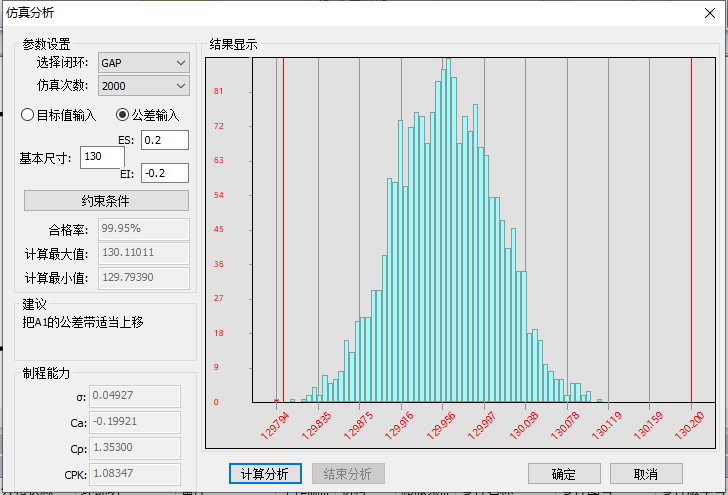Image resolution: width=728 pixels, height=495 pixels.
Task: Confirm with the 确定 button
Action: [564, 473]
